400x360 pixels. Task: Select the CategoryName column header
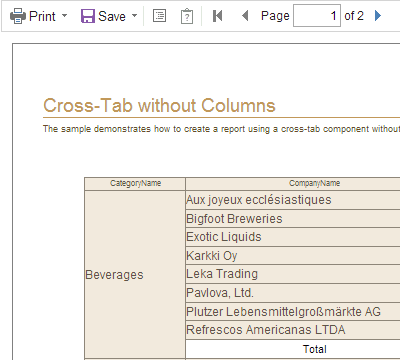(x=135, y=184)
